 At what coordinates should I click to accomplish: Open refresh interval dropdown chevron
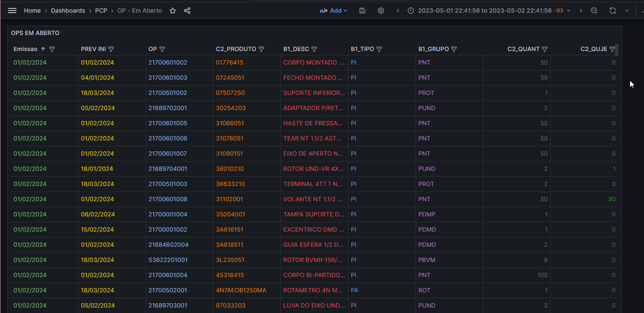pyautogui.click(x=627, y=11)
